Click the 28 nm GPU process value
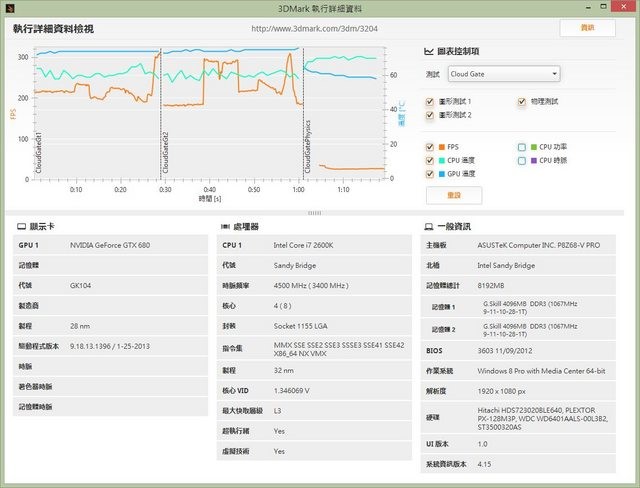Viewport: 640px width, 488px height. pyautogui.click(x=80, y=326)
